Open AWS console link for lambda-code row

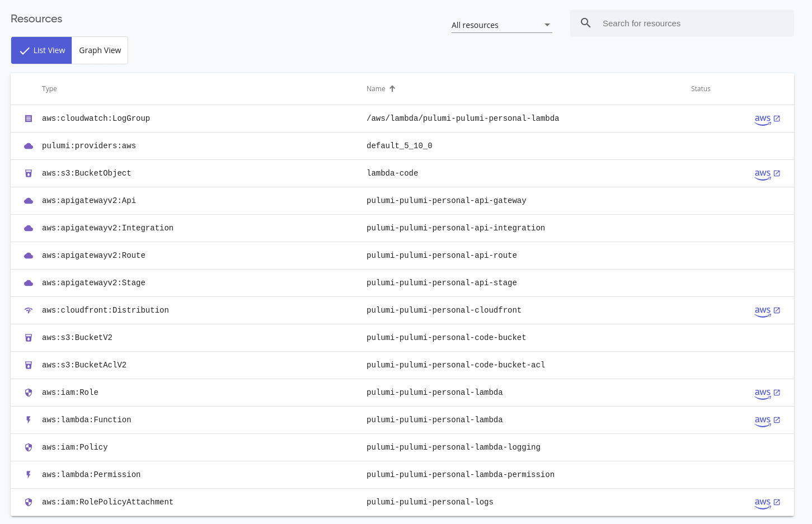pyautogui.click(x=767, y=174)
